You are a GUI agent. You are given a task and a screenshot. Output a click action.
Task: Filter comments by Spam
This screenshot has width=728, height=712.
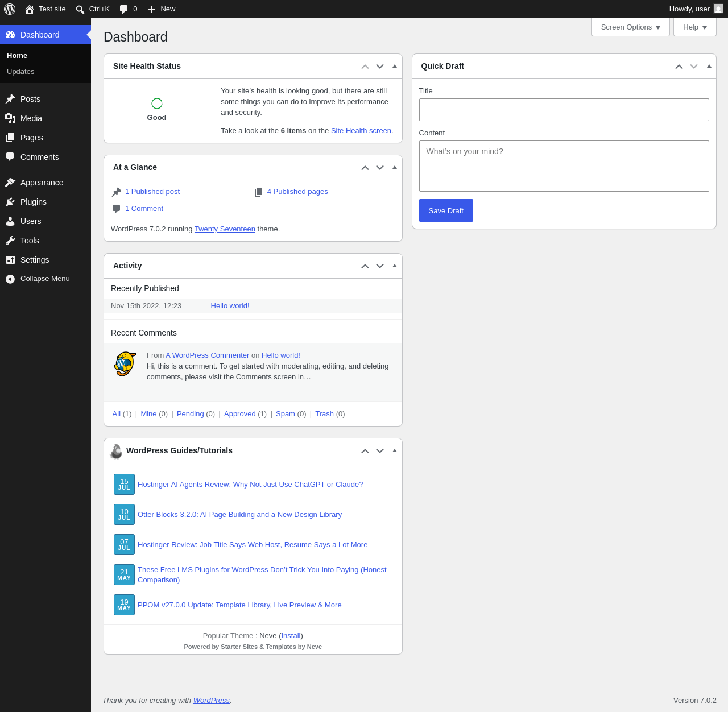[286, 414]
